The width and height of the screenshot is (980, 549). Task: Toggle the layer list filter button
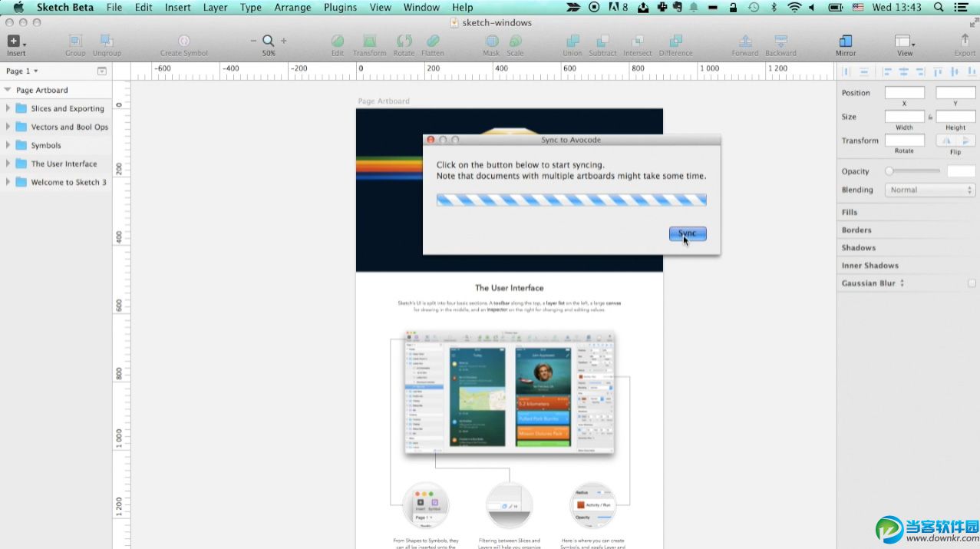click(102, 71)
